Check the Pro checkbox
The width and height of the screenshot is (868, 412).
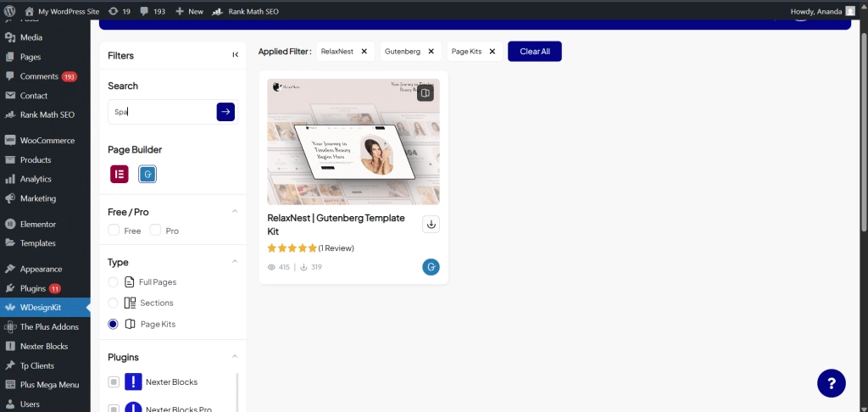(x=156, y=230)
